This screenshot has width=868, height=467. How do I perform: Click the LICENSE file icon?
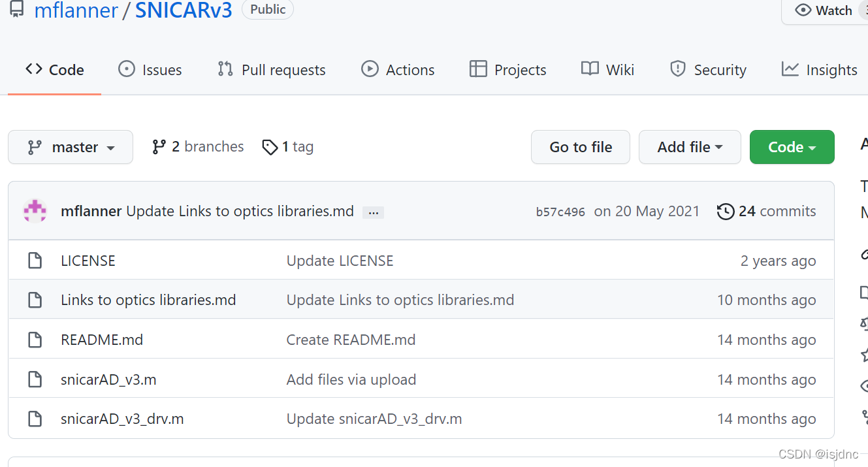pyautogui.click(x=35, y=261)
